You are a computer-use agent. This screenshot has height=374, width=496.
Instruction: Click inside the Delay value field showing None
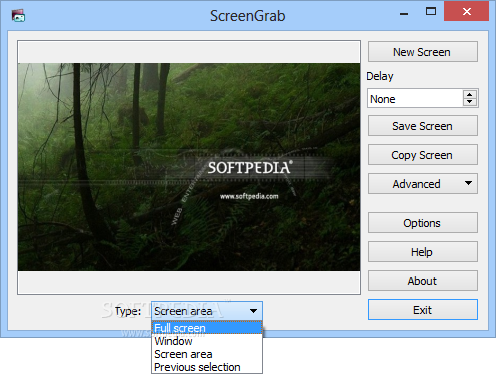pos(415,99)
